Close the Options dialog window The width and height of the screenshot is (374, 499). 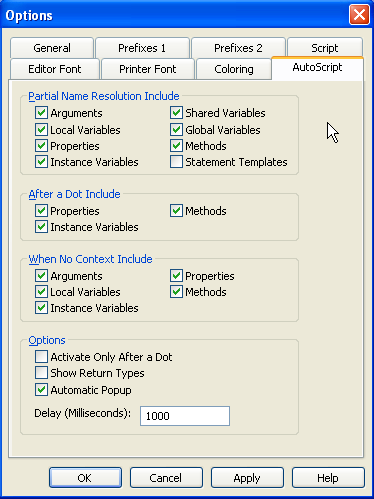click(x=359, y=15)
